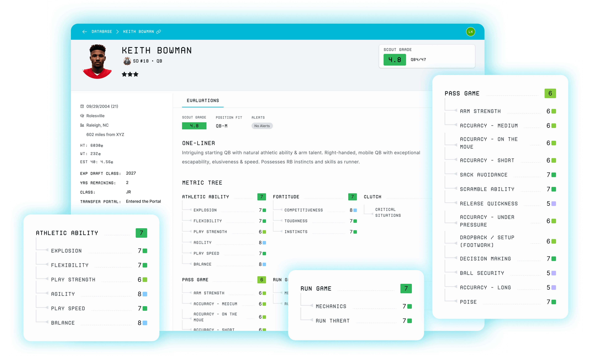Click the graduation cap icon by Rolesville
Viewport: 592px width, 364px height.
tap(82, 116)
